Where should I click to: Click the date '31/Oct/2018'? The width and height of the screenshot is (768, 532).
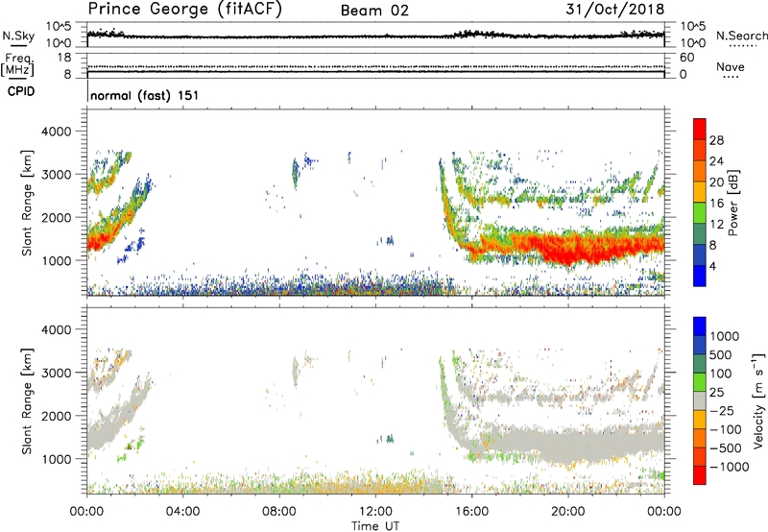click(615, 10)
